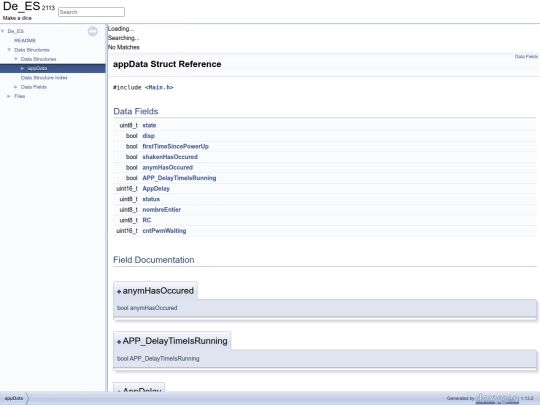Click the 'Make a dice' subtitle
This screenshot has height=405, width=540.
[17, 18]
